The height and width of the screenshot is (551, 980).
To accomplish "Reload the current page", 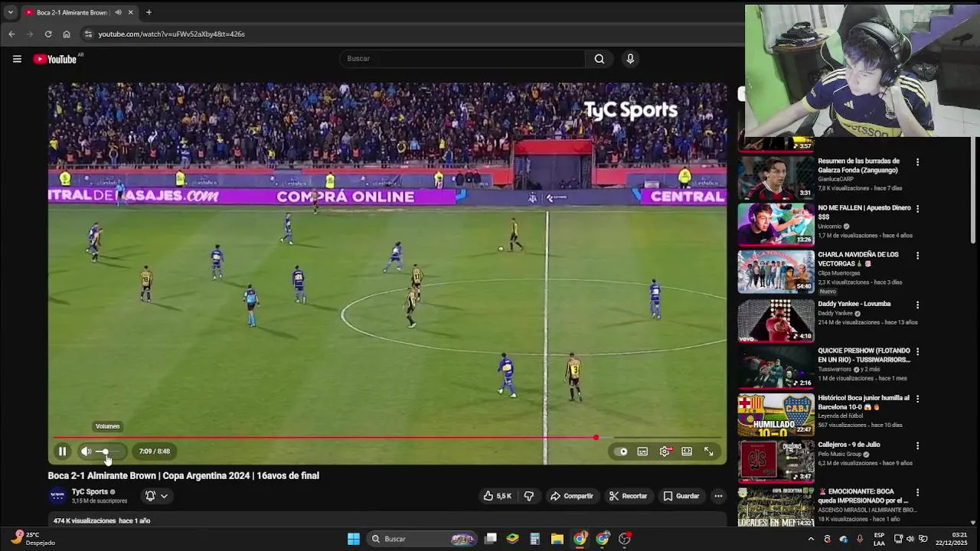I will click(x=48, y=34).
